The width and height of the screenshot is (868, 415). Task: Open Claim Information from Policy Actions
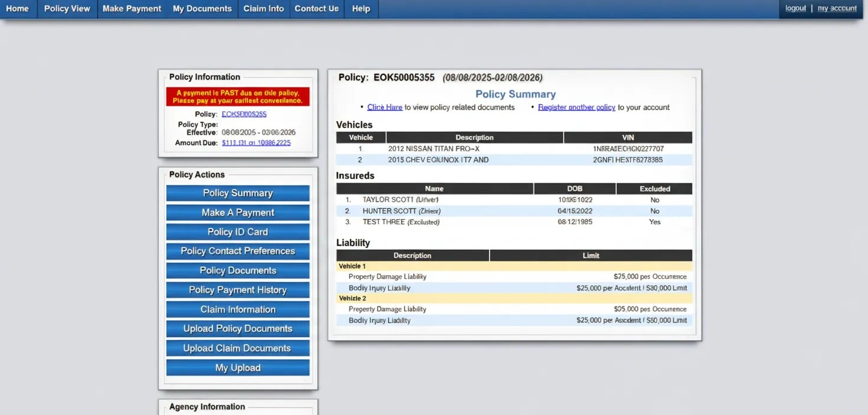pos(237,309)
